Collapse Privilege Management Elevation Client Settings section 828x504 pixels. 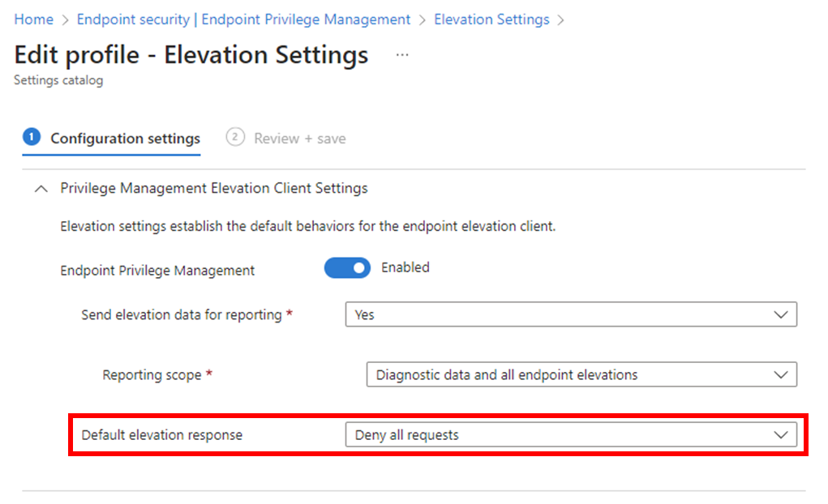pos(39,188)
